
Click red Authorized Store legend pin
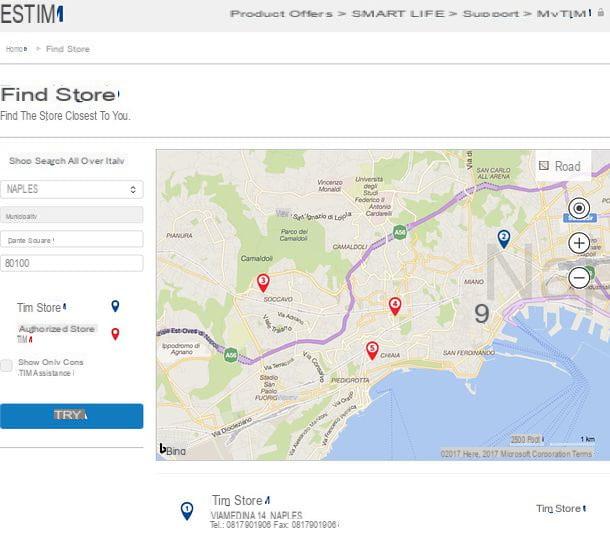(x=115, y=334)
